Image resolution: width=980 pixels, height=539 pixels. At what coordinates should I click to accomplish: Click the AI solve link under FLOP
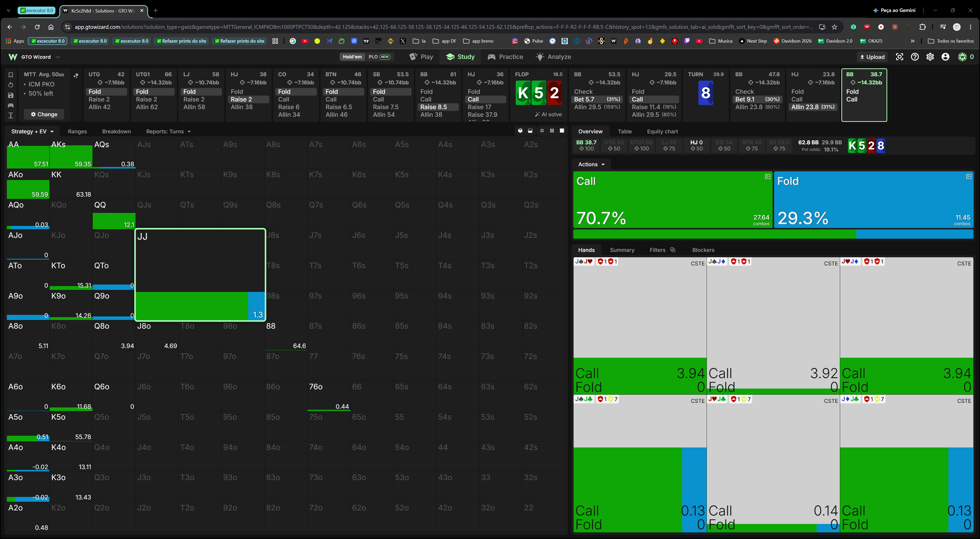tap(548, 114)
